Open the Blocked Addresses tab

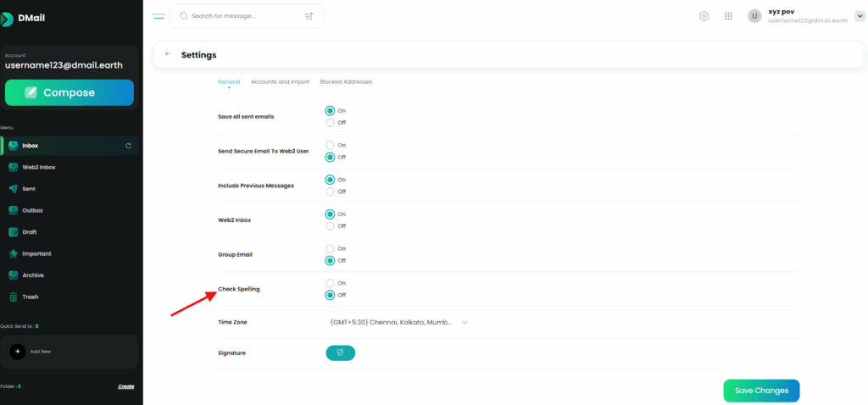(x=346, y=82)
